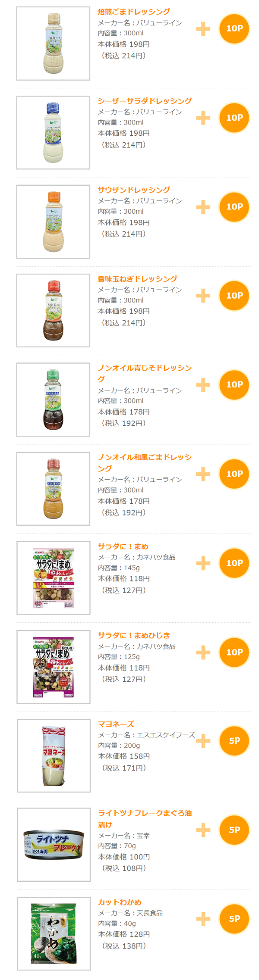Click the ライトツナフレーク can photo
The width and height of the screenshot is (259, 980).
(54, 845)
